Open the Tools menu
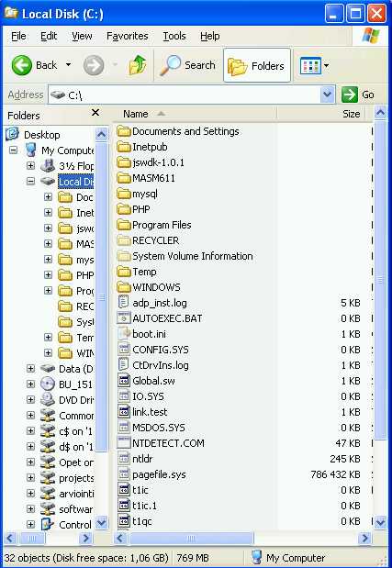This screenshot has height=568, width=392. pos(174,36)
